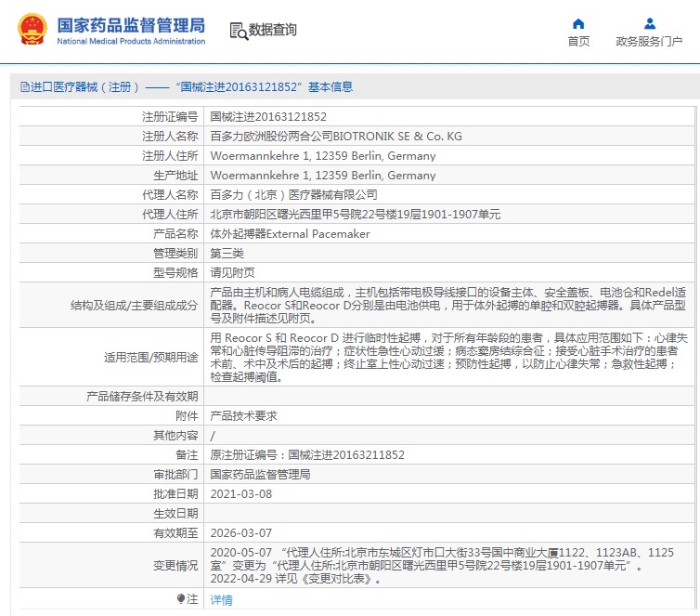Click the 政务服务门户 person icon
Image resolution: width=700 pixels, height=616 pixels.
(649, 24)
